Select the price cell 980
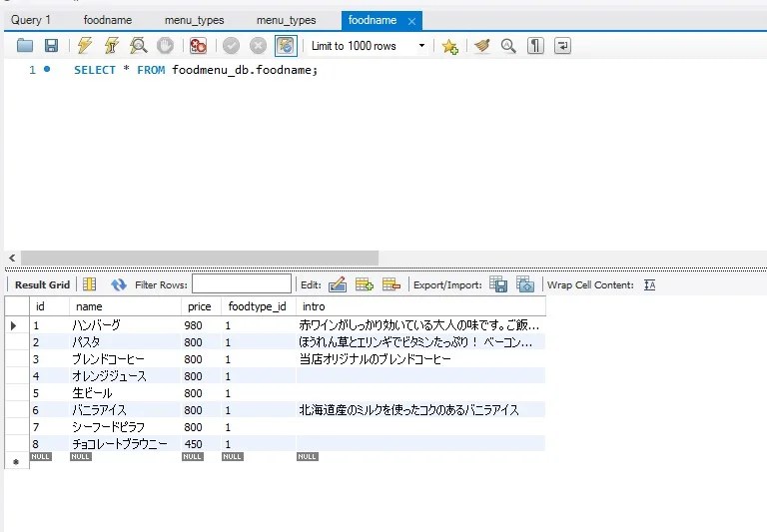 [201, 325]
